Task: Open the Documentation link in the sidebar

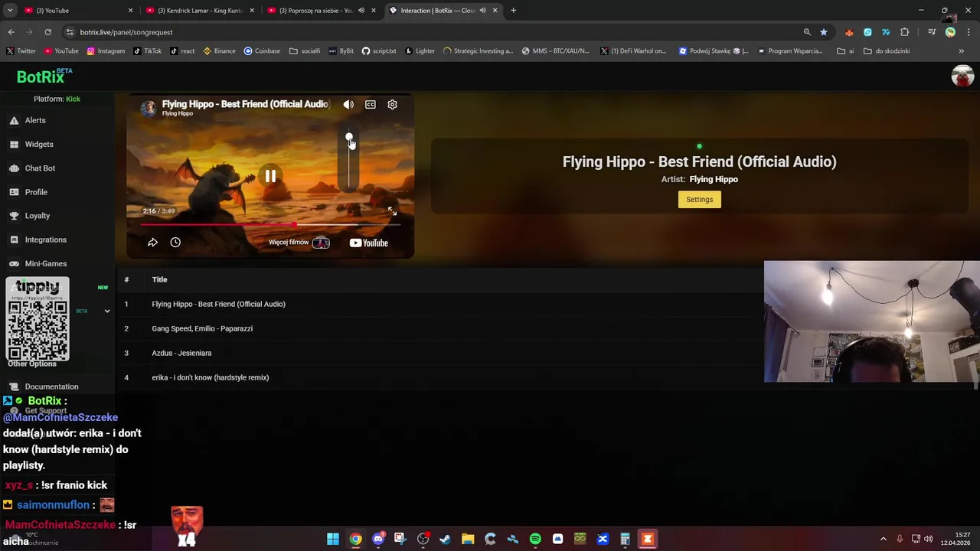Action: (51, 386)
